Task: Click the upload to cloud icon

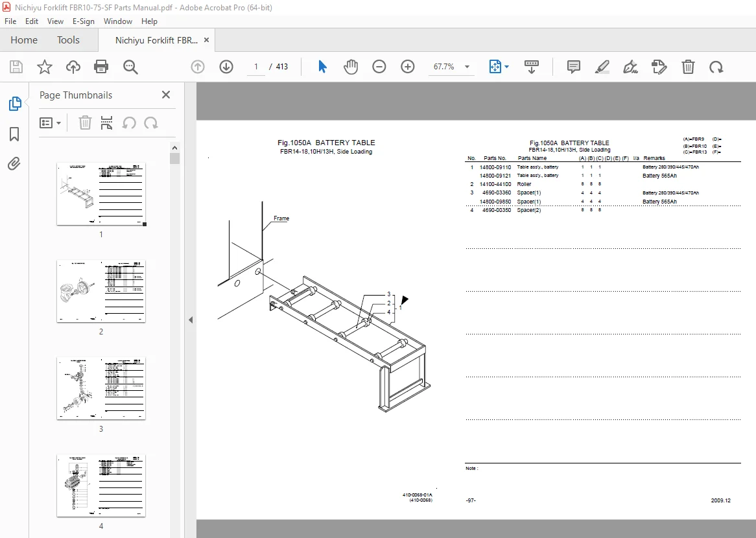Action: pos(73,67)
